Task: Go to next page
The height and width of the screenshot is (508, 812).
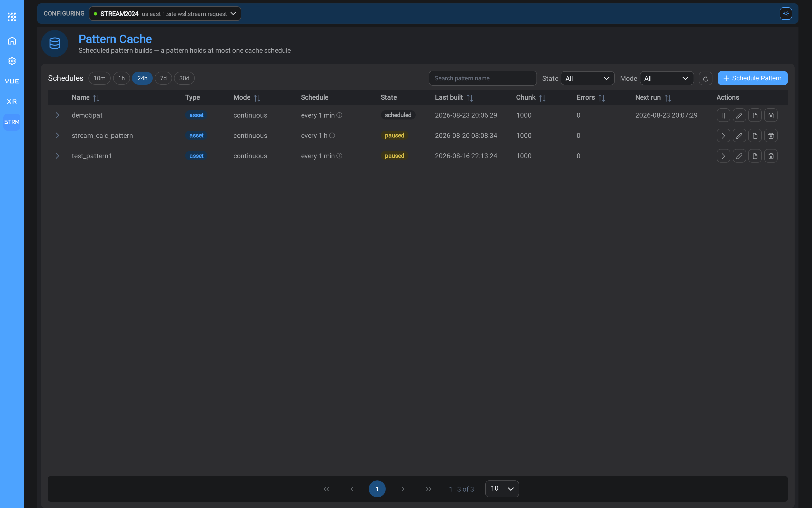Action: [x=403, y=489]
